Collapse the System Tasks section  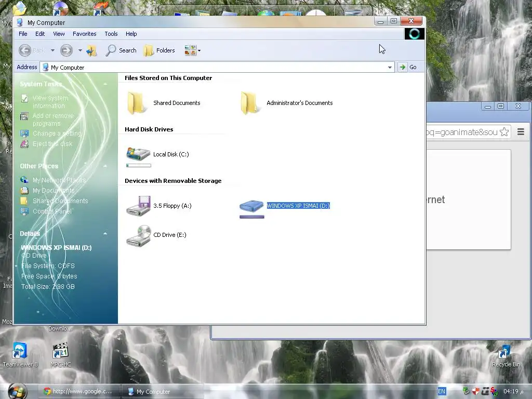tap(105, 84)
